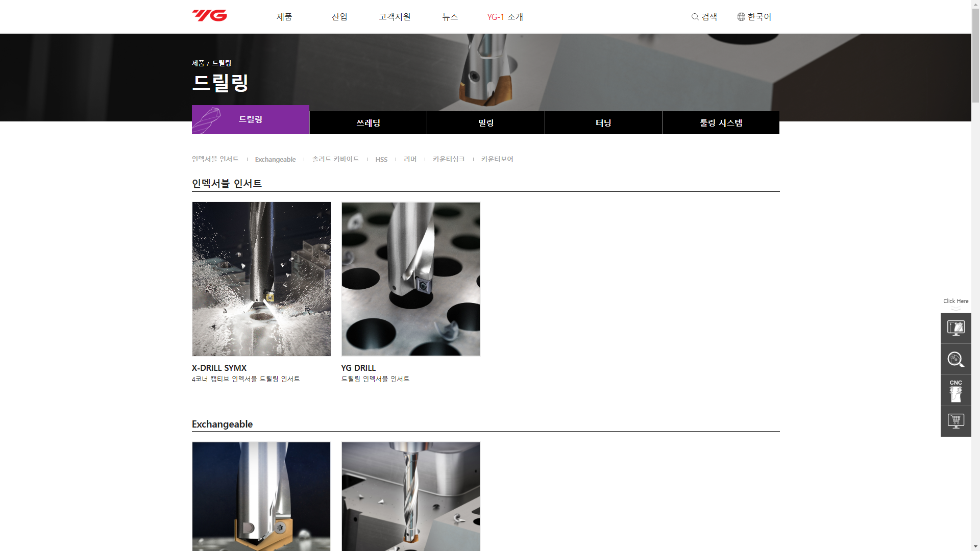Image resolution: width=980 pixels, height=551 pixels.
Task: Open first Exchangeable drill product image
Action: click(x=261, y=496)
